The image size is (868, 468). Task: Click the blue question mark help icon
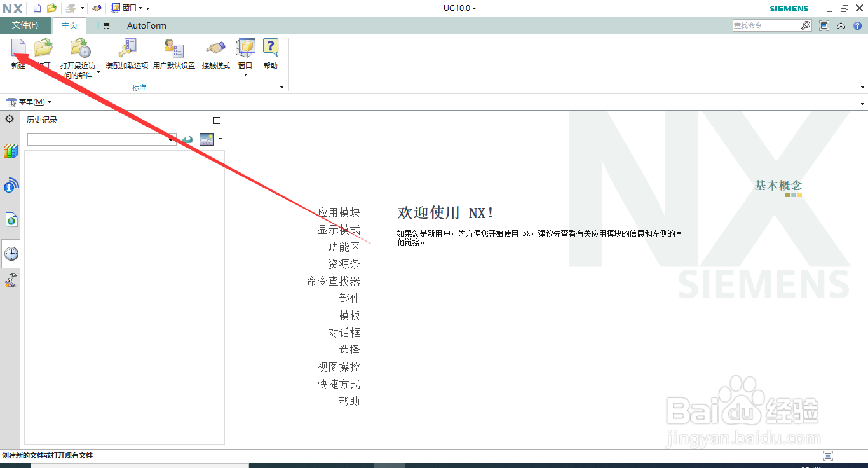857,25
